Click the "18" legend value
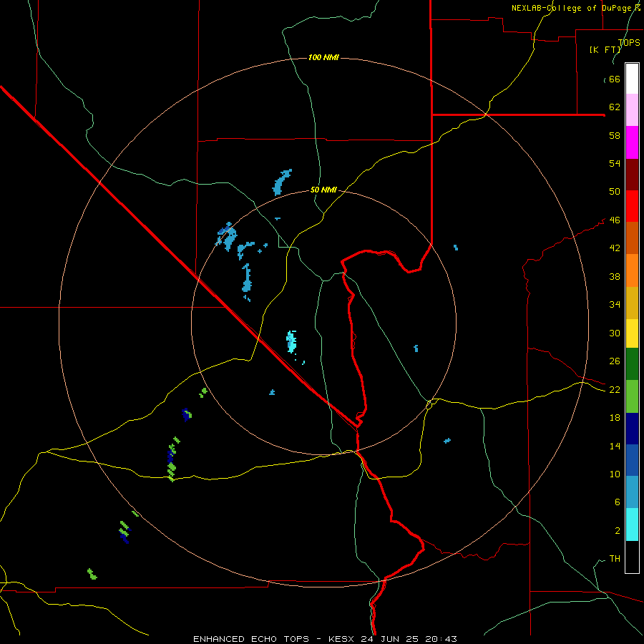The height and width of the screenshot is (644, 644). 615,418
